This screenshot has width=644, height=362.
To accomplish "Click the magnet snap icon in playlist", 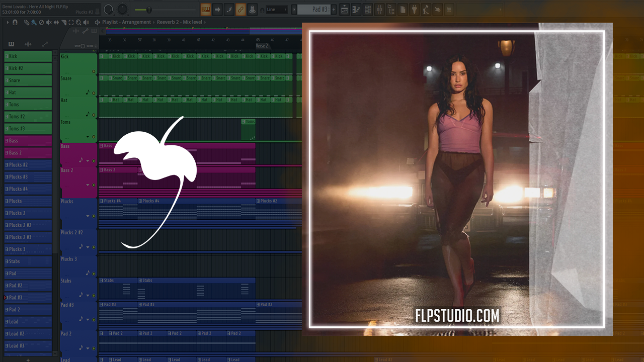I will (x=15, y=22).
